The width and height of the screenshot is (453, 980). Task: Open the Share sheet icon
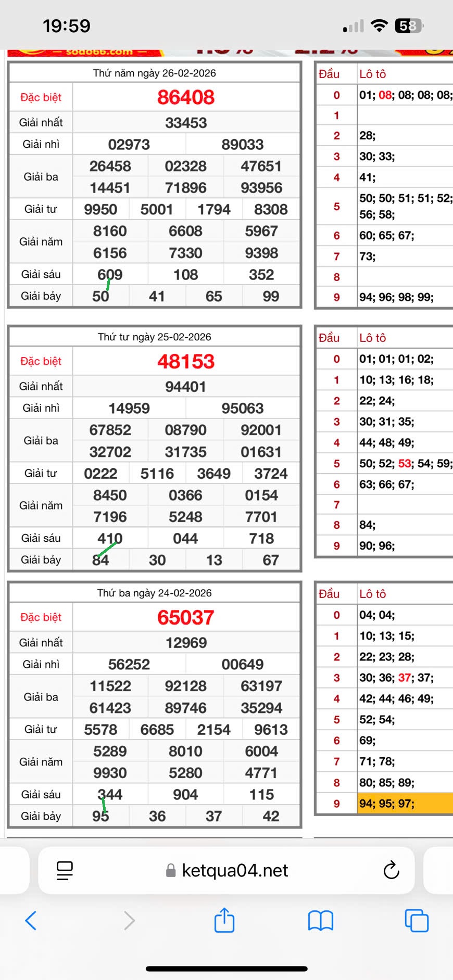click(x=224, y=920)
